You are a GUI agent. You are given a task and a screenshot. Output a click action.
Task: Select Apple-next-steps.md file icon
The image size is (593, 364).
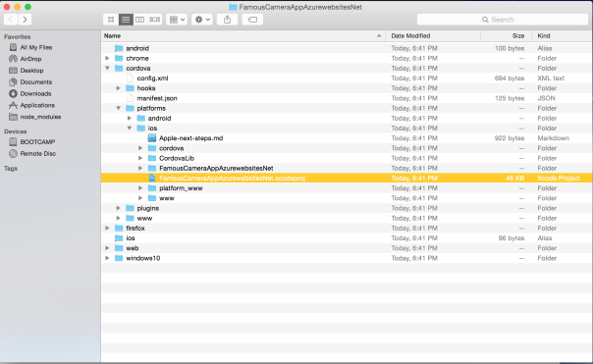click(152, 138)
